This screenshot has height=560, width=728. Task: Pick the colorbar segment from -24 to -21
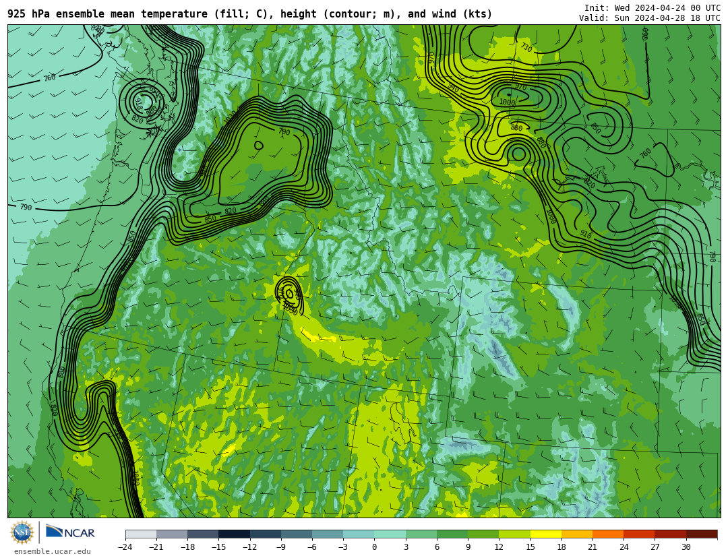(141, 534)
